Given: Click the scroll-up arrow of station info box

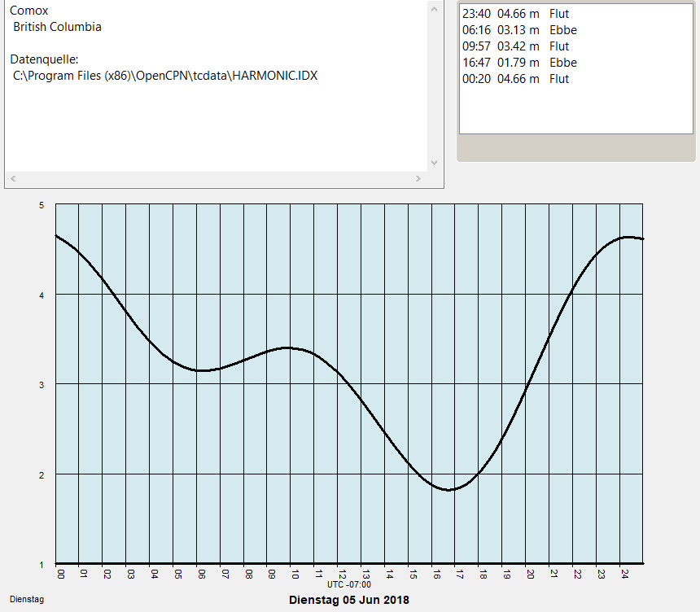Looking at the screenshot, I should click(x=434, y=7).
